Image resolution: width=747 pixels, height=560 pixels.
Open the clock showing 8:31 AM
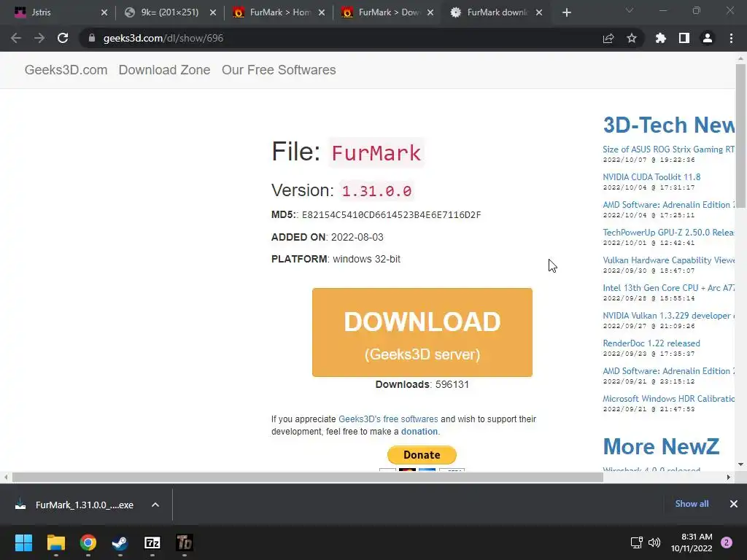pyautogui.click(x=692, y=542)
